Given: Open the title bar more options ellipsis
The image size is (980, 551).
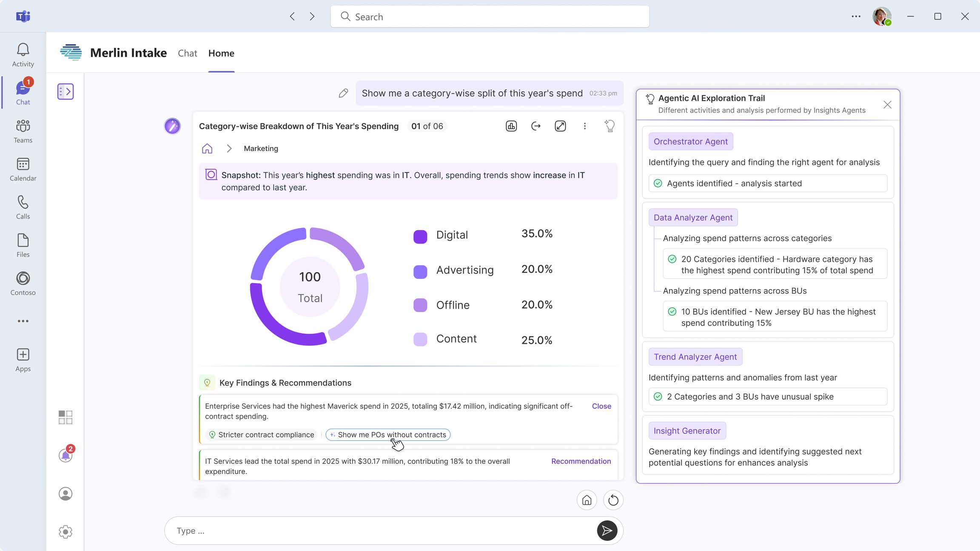Looking at the screenshot, I should pos(856,17).
